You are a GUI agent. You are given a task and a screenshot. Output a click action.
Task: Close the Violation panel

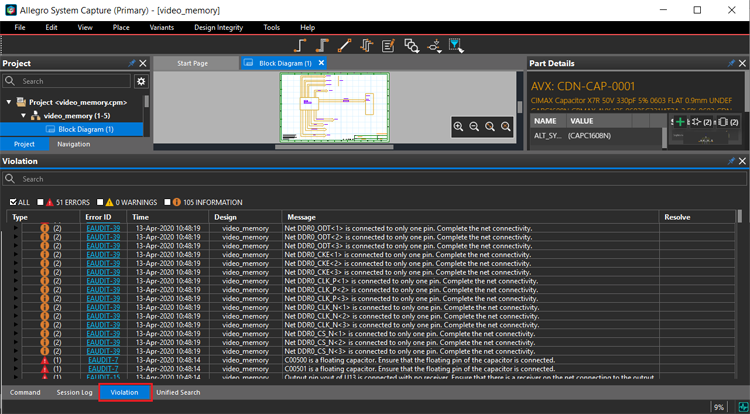coord(742,162)
